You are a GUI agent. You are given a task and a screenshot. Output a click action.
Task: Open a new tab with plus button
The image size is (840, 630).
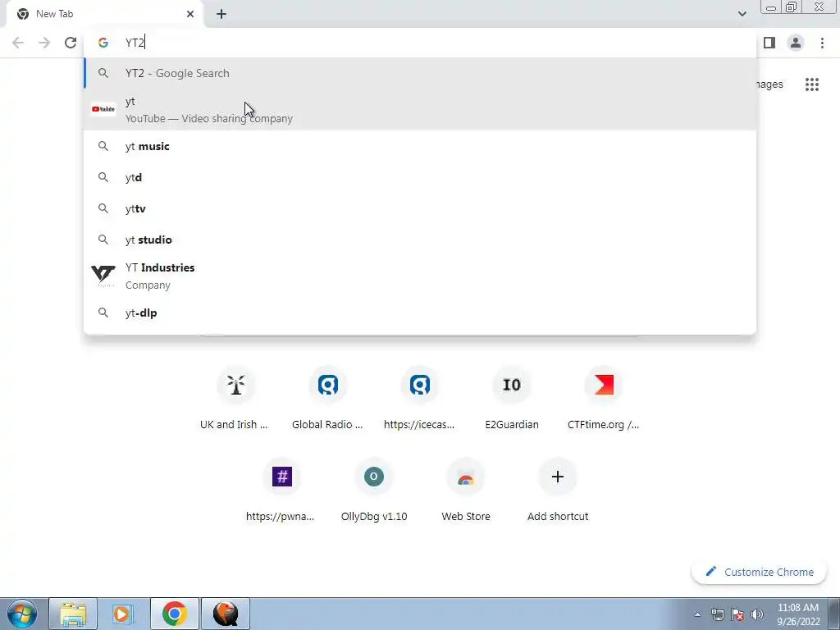[x=221, y=15]
